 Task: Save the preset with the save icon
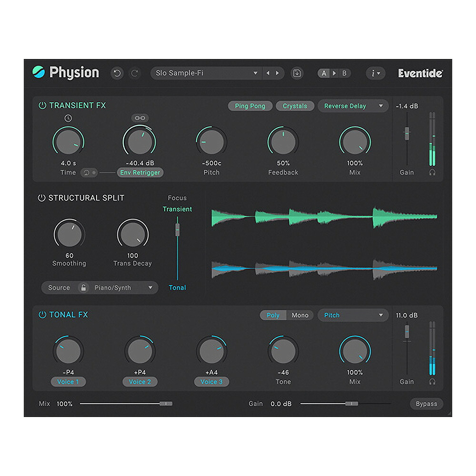point(297,73)
